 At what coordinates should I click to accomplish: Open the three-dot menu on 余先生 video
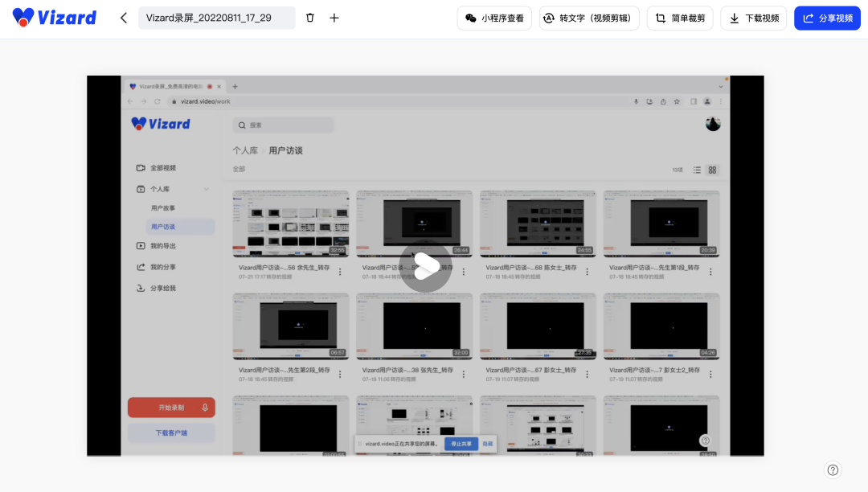338,272
